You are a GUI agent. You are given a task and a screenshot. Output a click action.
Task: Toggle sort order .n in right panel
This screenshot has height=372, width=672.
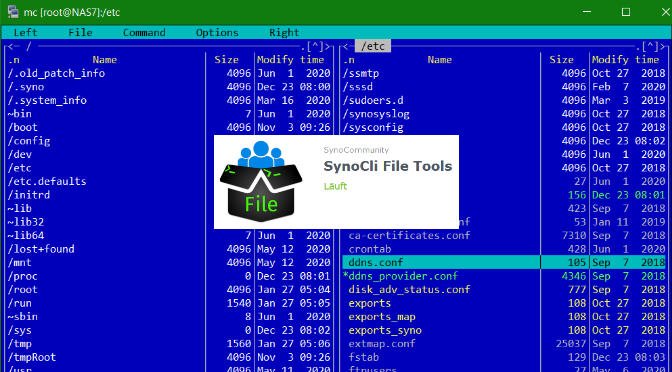pos(349,60)
